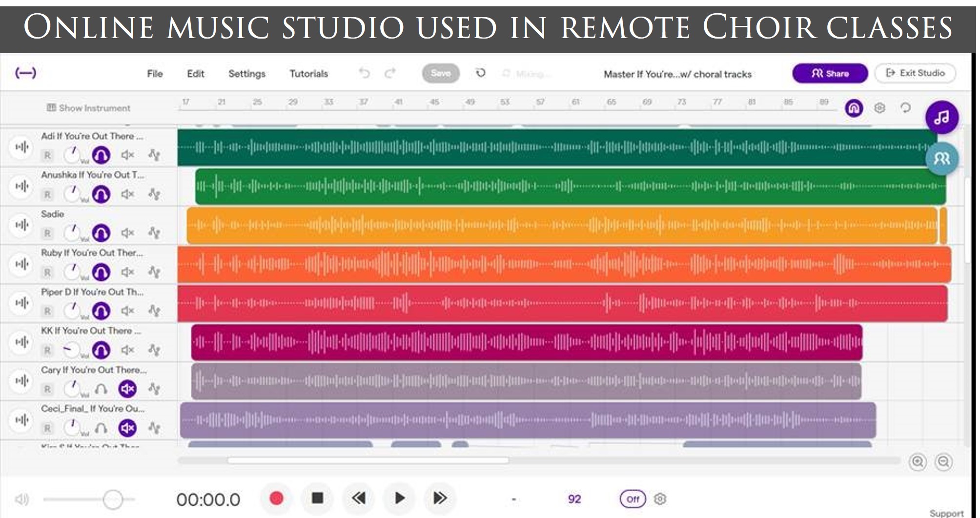
Task: Click the zoom in magnifier icon
Action: click(x=918, y=462)
